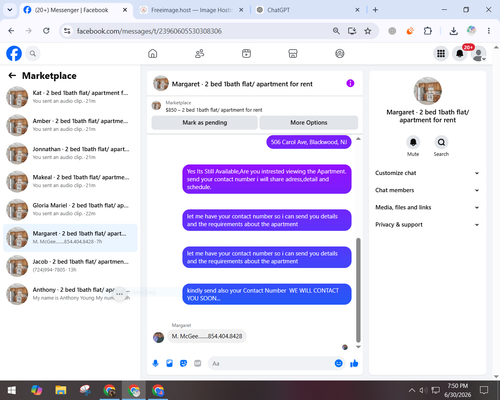This screenshot has width=500, height=400.
Task: Open the Reels video icon
Action: click(246, 53)
